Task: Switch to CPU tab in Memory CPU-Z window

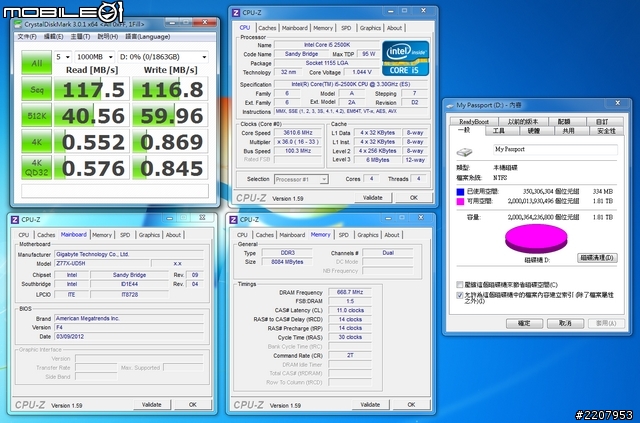Action: [242, 235]
